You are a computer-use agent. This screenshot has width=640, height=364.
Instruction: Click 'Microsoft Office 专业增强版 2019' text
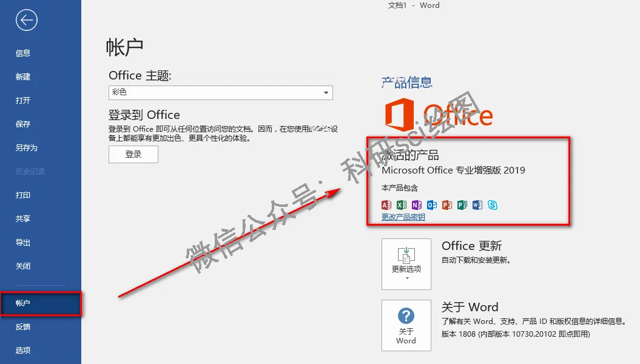click(453, 170)
